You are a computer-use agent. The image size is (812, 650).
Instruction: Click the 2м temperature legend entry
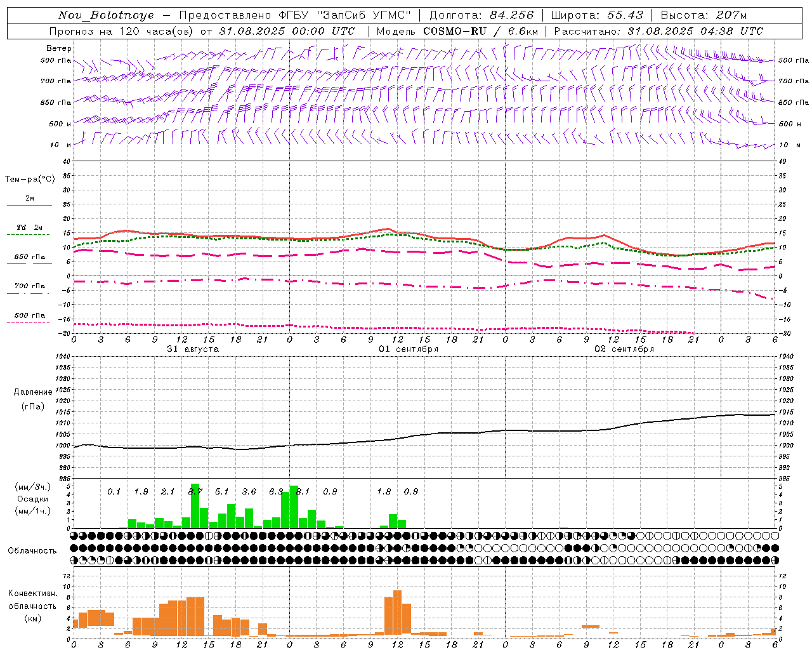coord(30,198)
